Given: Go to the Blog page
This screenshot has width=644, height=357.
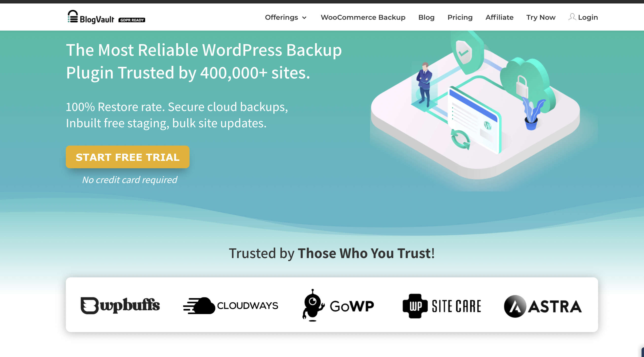Looking at the screenshot, I should coord(426,17).
